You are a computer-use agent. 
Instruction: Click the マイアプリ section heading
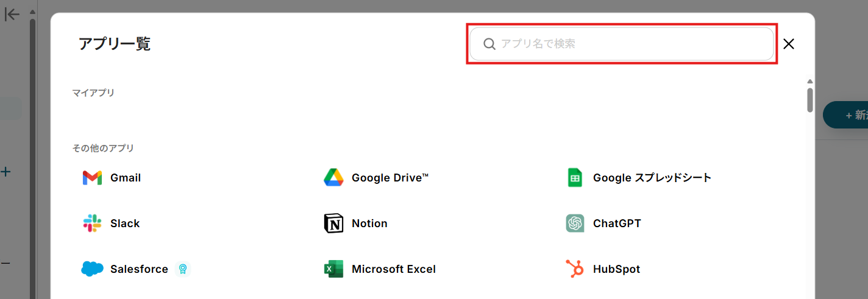click(x=93, y=93)
